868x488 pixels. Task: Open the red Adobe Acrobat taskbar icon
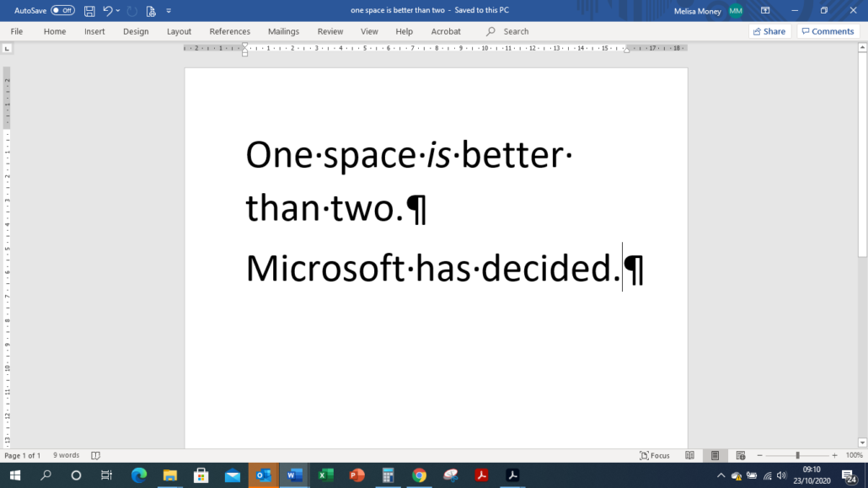click(481, 475)
